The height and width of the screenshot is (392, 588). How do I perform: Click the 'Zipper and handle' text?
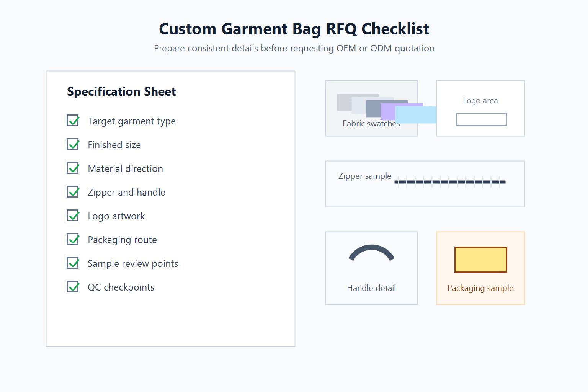coord(127,193)
